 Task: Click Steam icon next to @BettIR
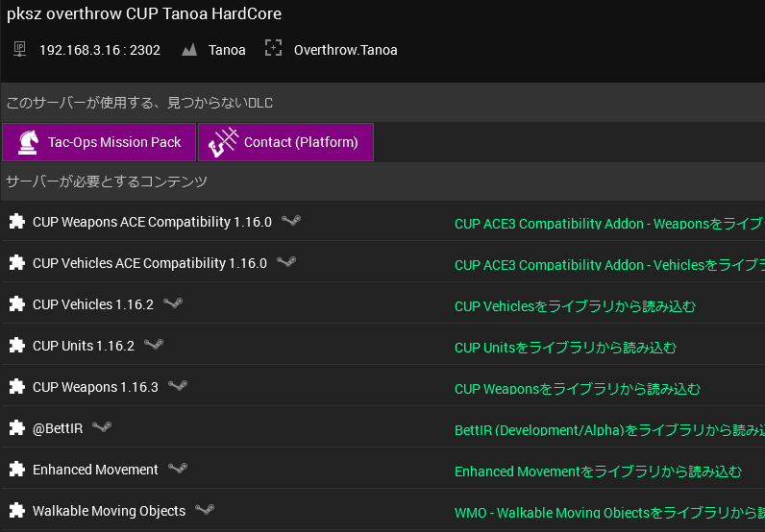102,427
